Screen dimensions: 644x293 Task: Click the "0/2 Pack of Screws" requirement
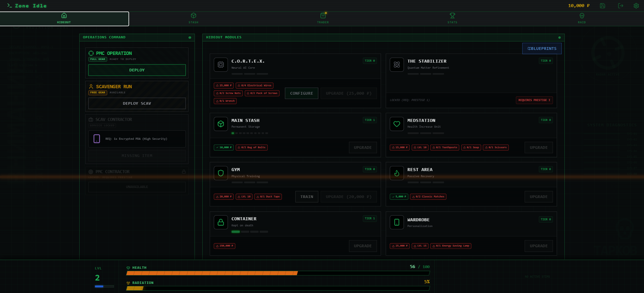pos(262,93)
